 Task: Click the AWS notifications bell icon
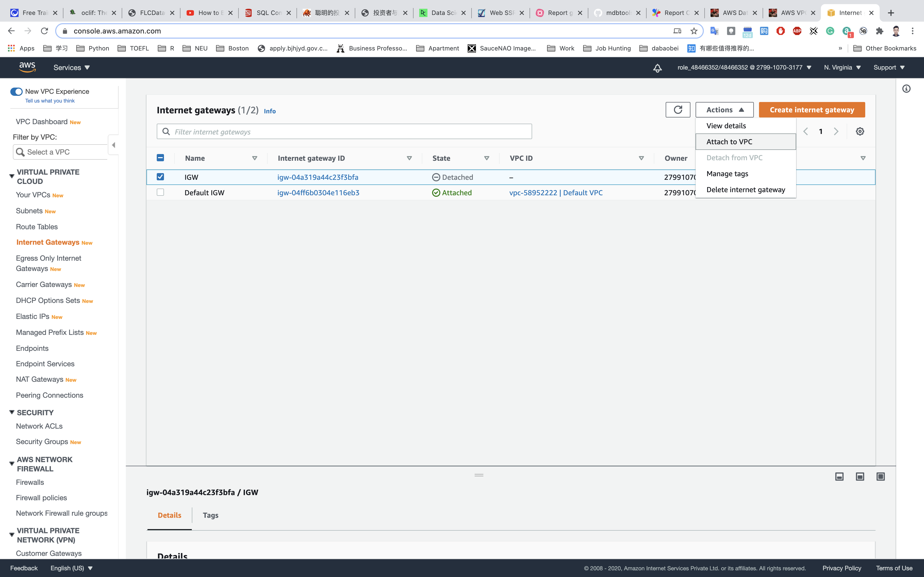657,68
